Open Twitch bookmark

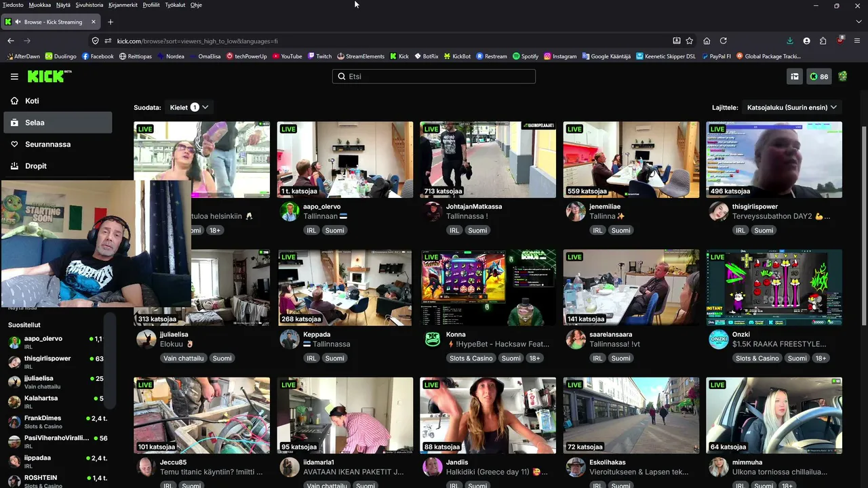[319, 56]
